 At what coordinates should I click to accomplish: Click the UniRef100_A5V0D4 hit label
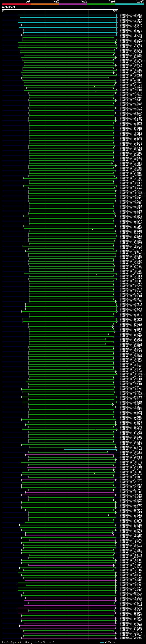[131, 495]
